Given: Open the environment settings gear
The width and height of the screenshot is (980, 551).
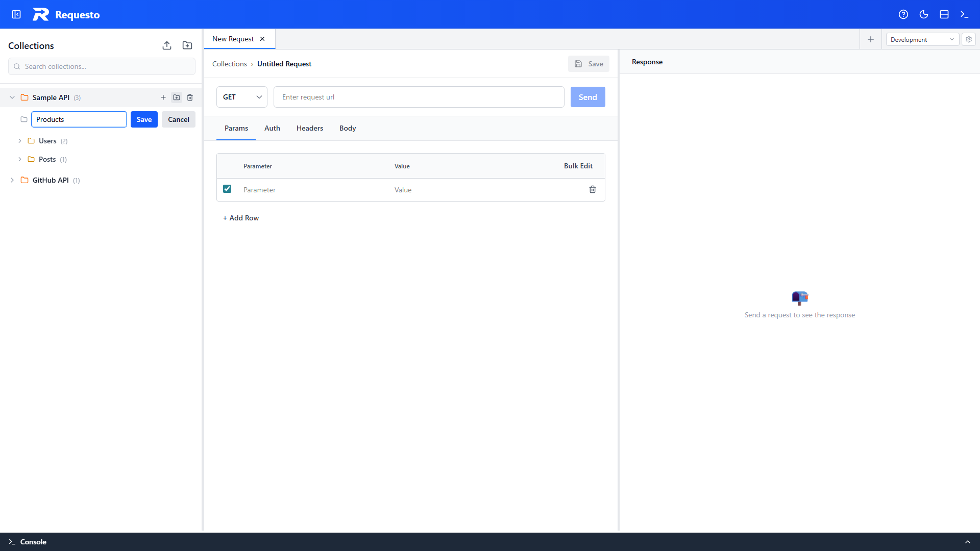Looking at the screenshot, I should pyautogui.click(x=968, y=39).
